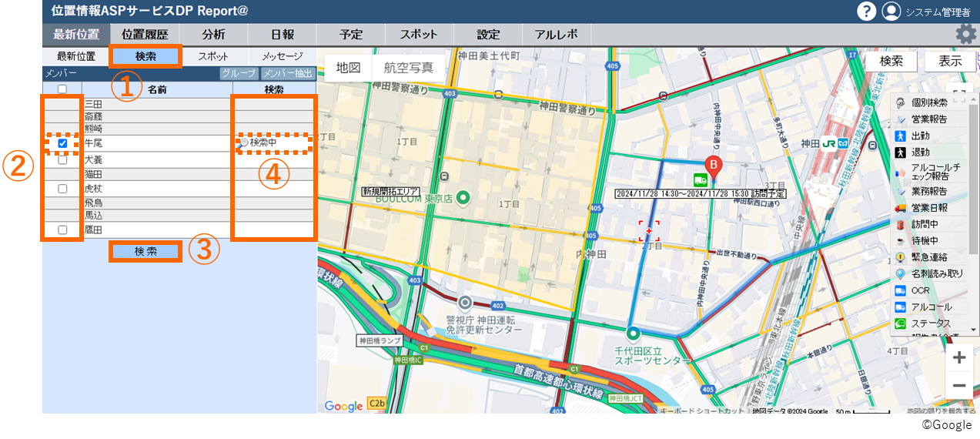Select the メッセージ sub-tab
Viewport: 980px width, 439px height.
coord(282,56)
